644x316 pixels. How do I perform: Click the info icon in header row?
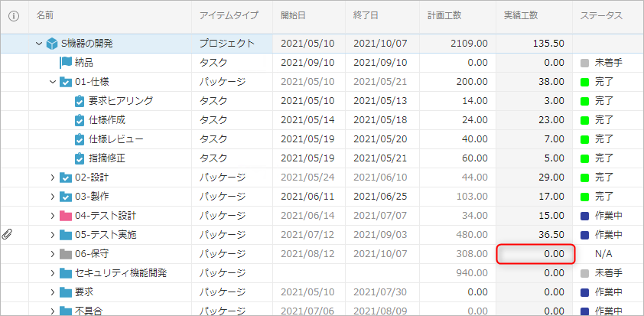click(13, 15)
